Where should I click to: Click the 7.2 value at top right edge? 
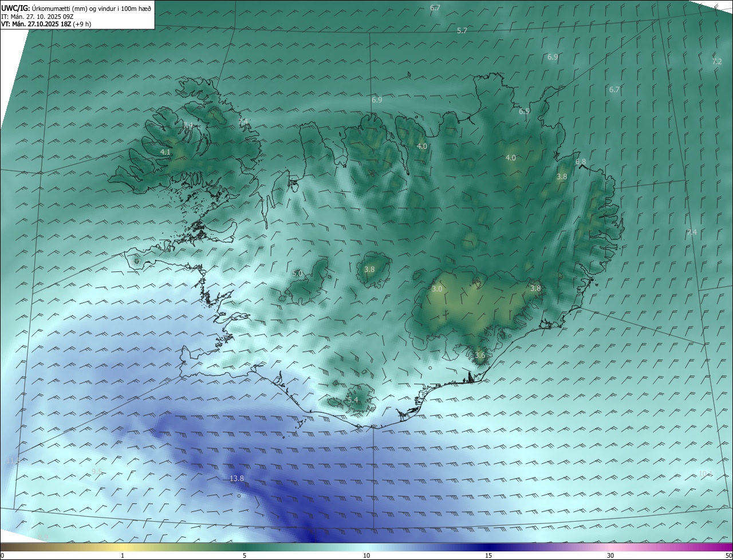point(717,61)
